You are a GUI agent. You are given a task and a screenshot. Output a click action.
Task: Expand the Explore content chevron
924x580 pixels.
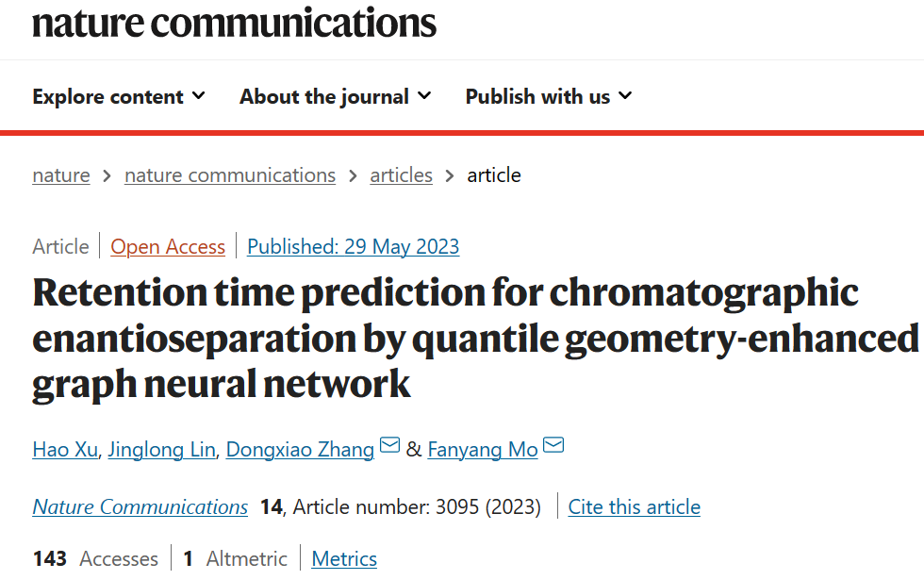pos(199,95)
